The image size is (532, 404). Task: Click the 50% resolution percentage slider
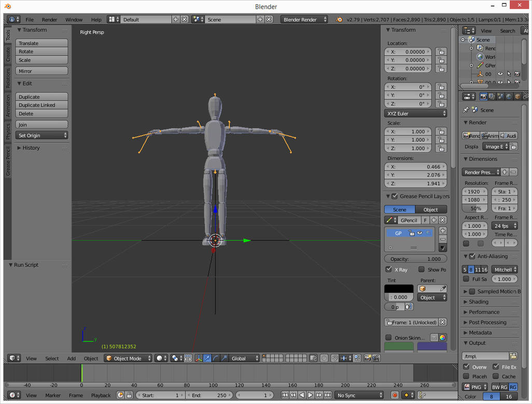point(474,208)
